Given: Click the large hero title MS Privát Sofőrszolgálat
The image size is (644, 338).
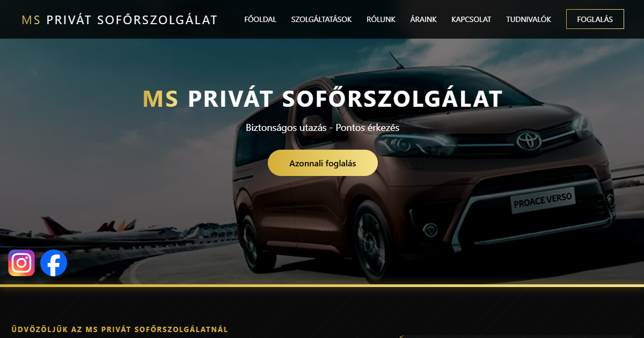Looking at the screenshot, I should 323,99.
